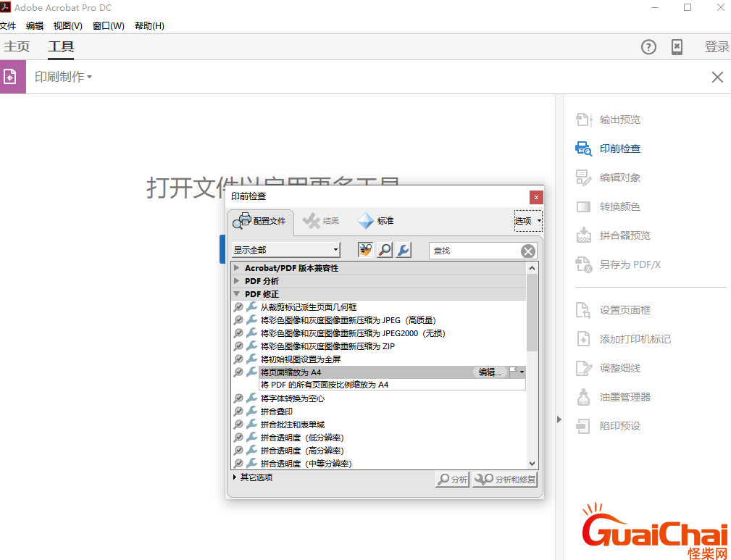The image size is (731, 560).
Task: Open the 帮助(H) menu
Action: click(x=150, y=25)
